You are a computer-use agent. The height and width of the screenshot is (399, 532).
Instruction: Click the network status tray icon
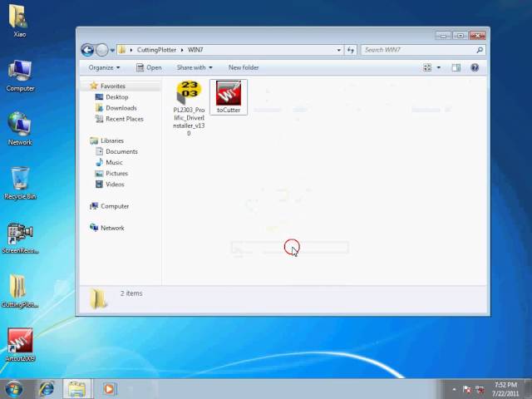pyautogui.click(x=480, y=390)
